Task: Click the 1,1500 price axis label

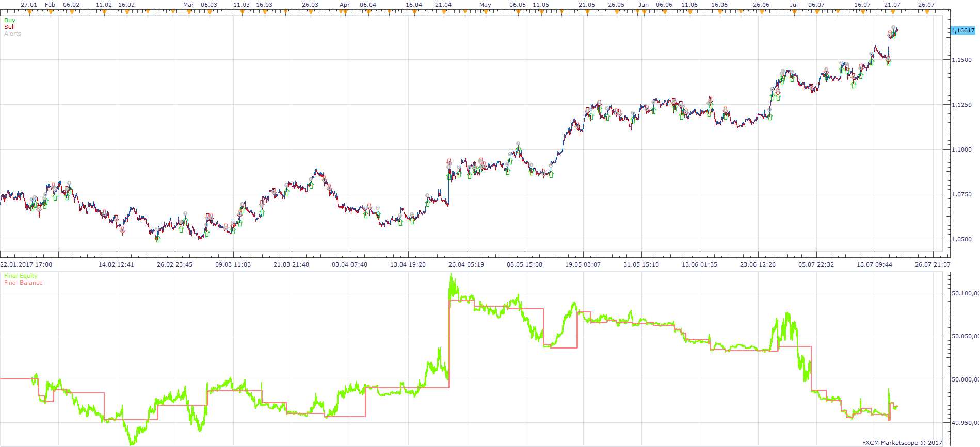Action: click(961, 60)
